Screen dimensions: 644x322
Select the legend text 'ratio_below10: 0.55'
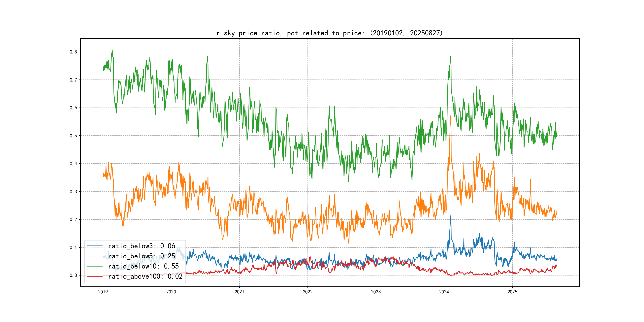(x=143, y=266)
